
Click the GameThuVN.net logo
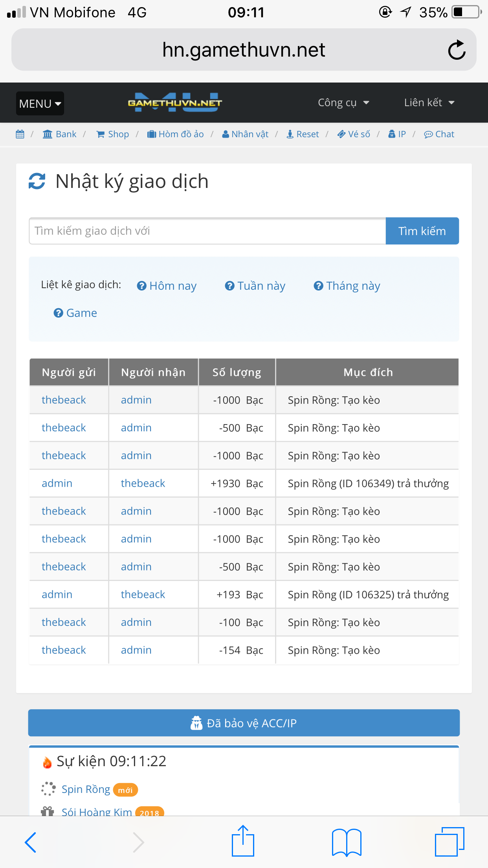[x=175, y=103]
